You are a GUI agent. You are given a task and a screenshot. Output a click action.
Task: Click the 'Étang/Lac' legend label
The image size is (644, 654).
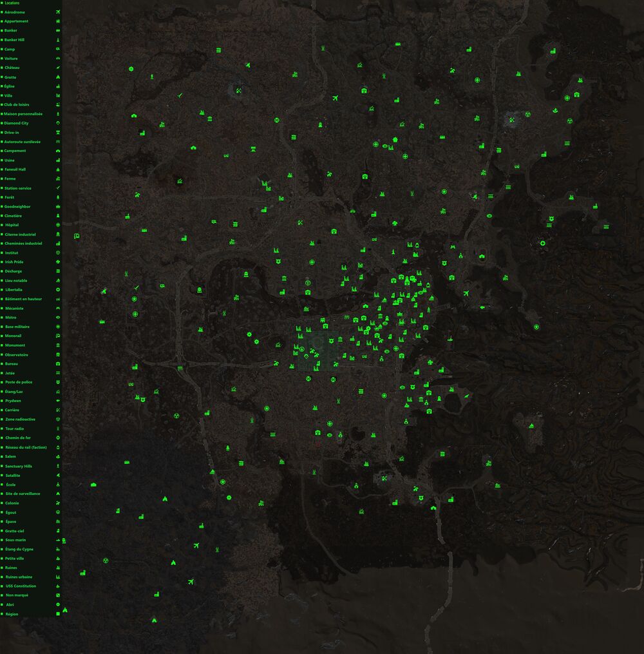tap(14, 392)
